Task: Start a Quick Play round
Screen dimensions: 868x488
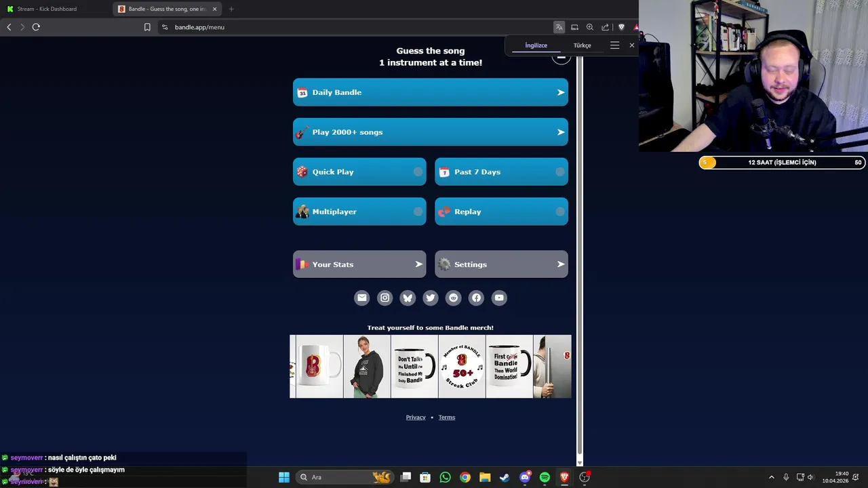Action: 359,171
